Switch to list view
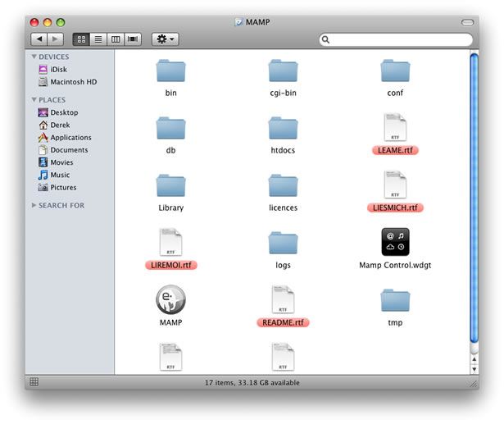Screen dimensions: 504x424 pyautogui.click(x=98, y=39)
